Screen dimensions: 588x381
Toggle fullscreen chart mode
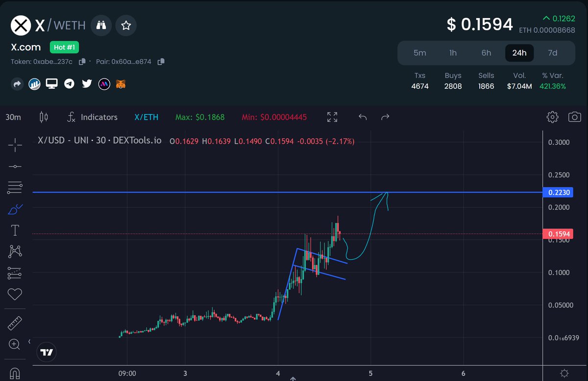[x=332, y=117]
